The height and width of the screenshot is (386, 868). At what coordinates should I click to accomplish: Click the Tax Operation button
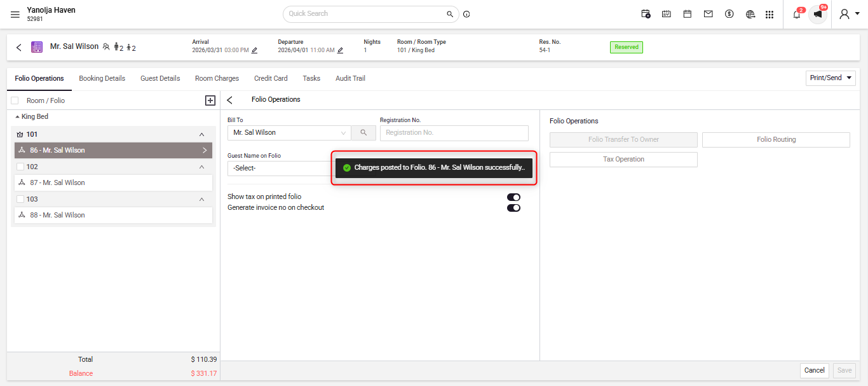click(623, 160)
